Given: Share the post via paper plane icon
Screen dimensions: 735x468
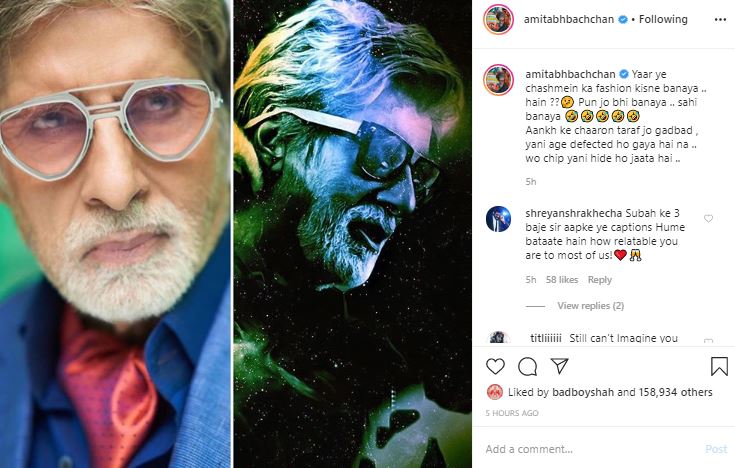Looking at the screenshot, I should (x=560, y=366).
